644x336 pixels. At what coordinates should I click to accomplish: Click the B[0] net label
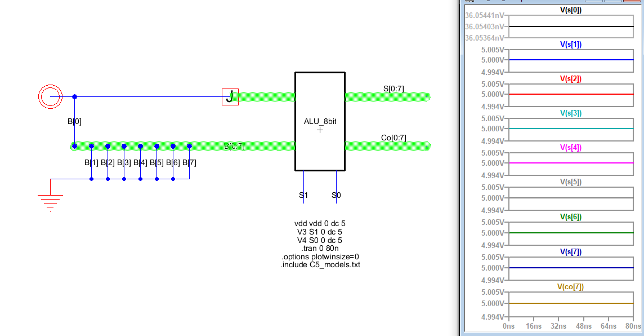pos(75,121)
